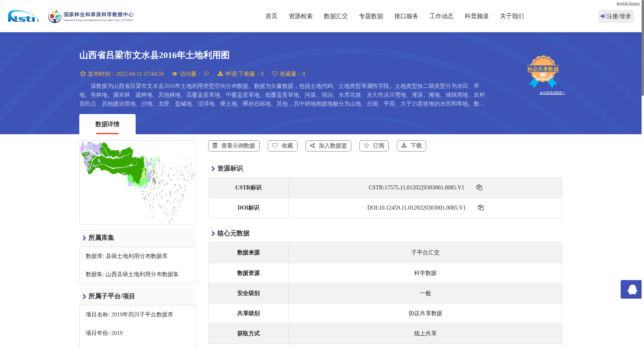This screenshot has width=644, height=347.
Task: Open the 首页 menu
Action: [x=271, y=16]
